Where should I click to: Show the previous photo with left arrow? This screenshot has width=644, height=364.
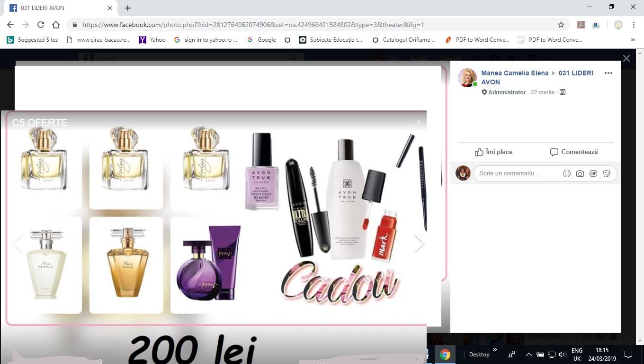pyautogui.click(x=17, y=242)
